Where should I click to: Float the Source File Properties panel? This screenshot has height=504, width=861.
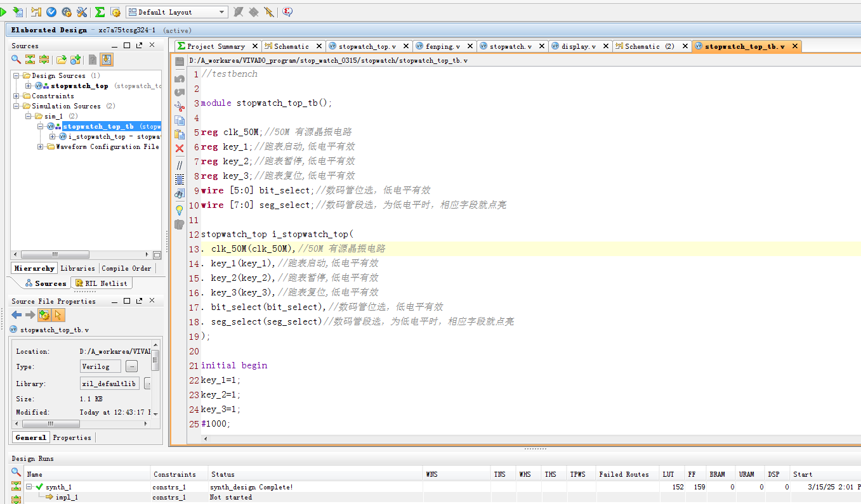pos(139,301)
